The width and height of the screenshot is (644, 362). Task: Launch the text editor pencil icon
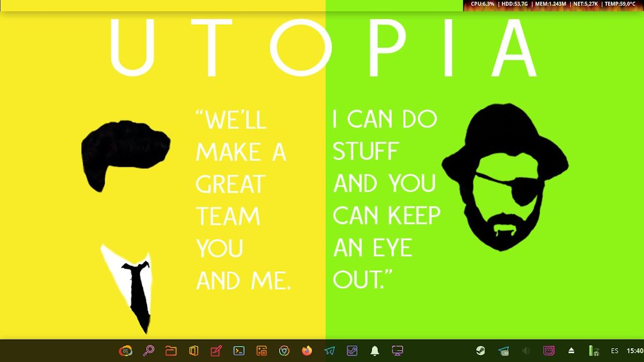pyautogui.click(x=216, y=351)
